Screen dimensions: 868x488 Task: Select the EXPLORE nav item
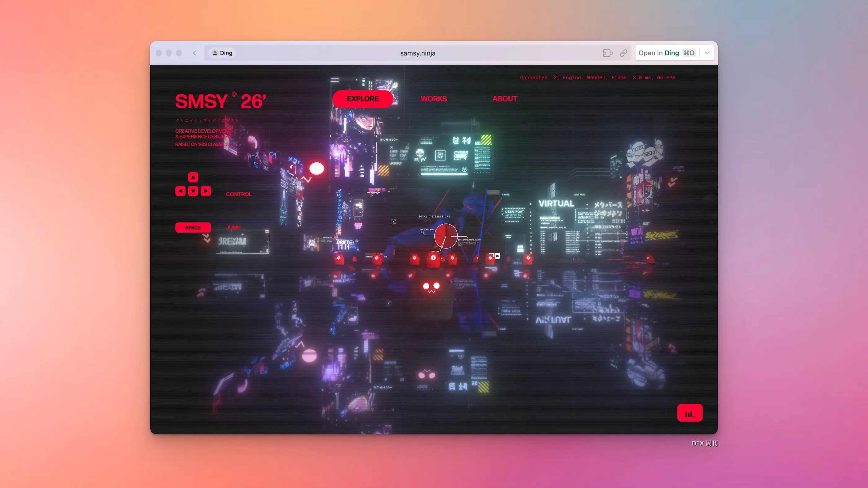point(363,99)
